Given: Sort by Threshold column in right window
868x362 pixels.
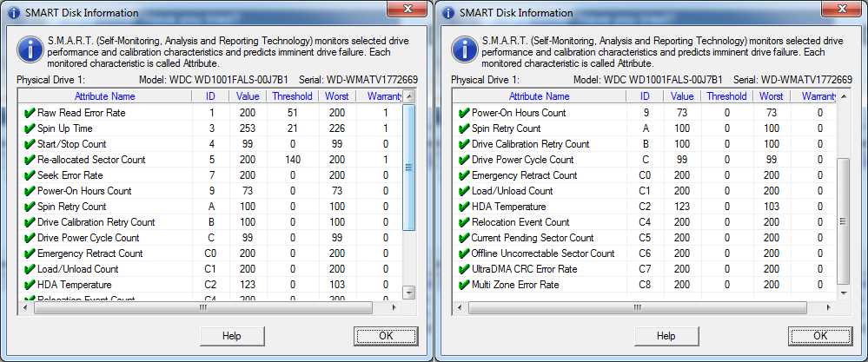Looking at the screenshot, I should coord(727,96).
